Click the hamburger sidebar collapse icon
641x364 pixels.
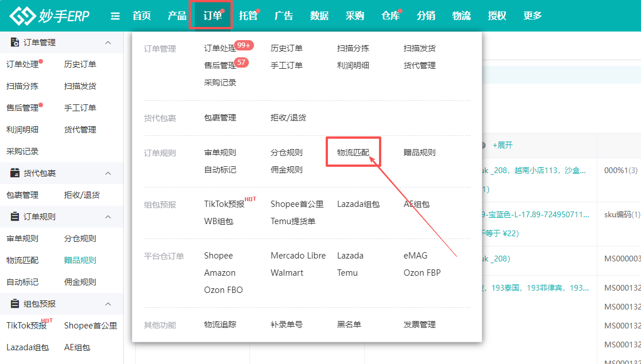115,15
